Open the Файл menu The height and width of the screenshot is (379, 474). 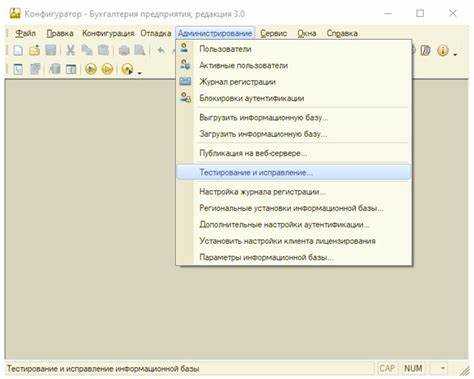point(26,33)
